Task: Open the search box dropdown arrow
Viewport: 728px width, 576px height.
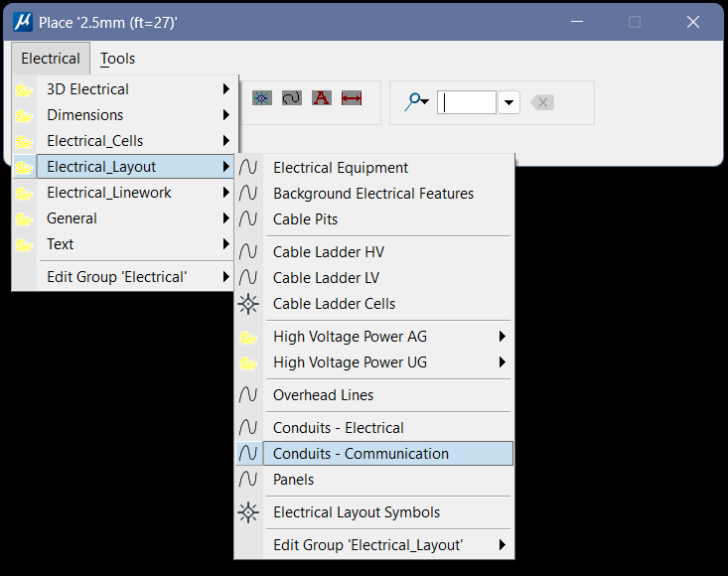Action: 510,102
